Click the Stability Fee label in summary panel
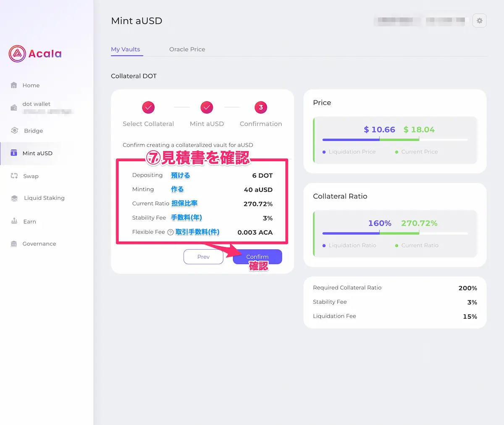This screenshot has width=504, height=425. [x=330, y=302]
